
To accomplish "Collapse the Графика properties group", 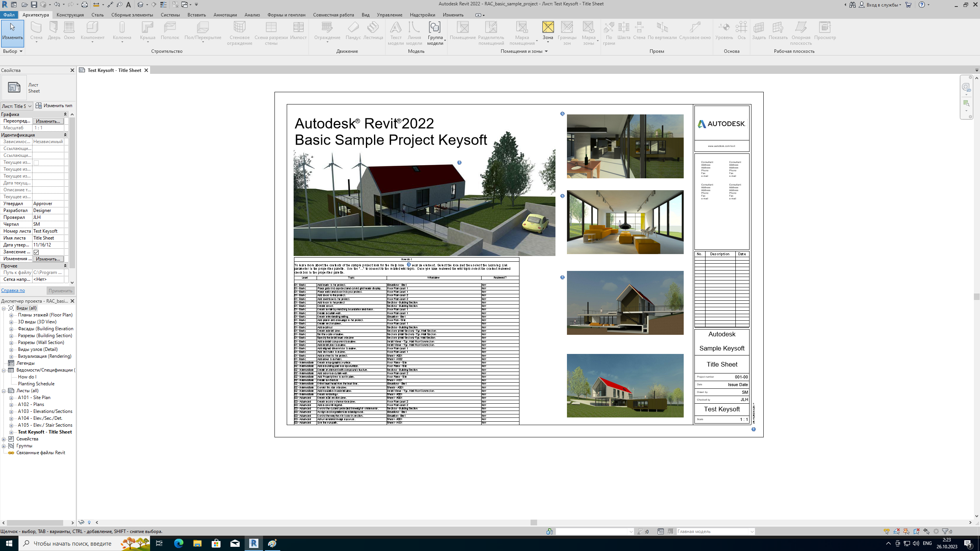I will pos(65,114).
